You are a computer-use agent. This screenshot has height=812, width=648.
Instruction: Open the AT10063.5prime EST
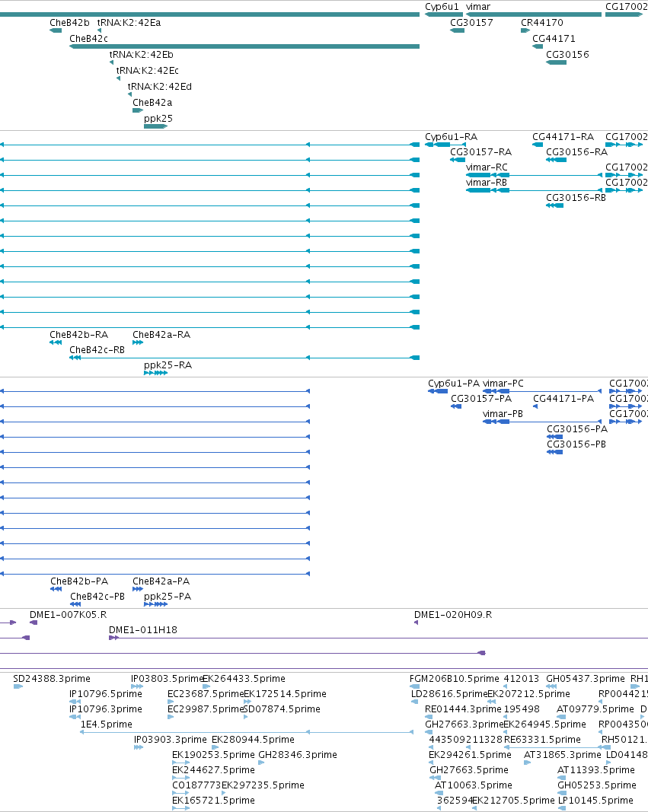tap(438, 793)
